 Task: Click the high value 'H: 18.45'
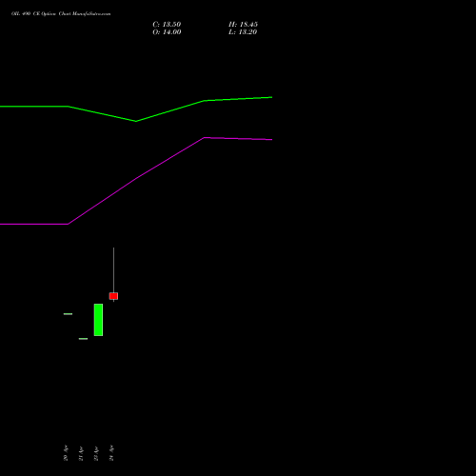[x=243, y=25]
